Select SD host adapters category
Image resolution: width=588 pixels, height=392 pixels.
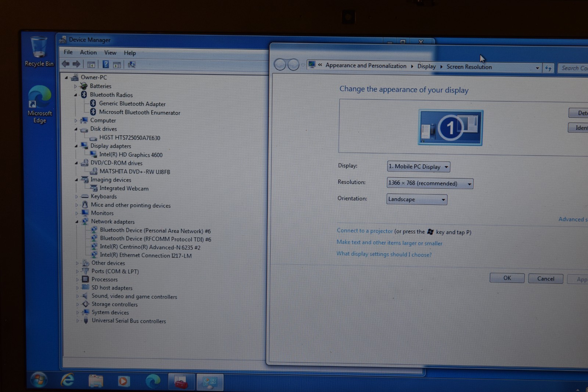point(112,288)
